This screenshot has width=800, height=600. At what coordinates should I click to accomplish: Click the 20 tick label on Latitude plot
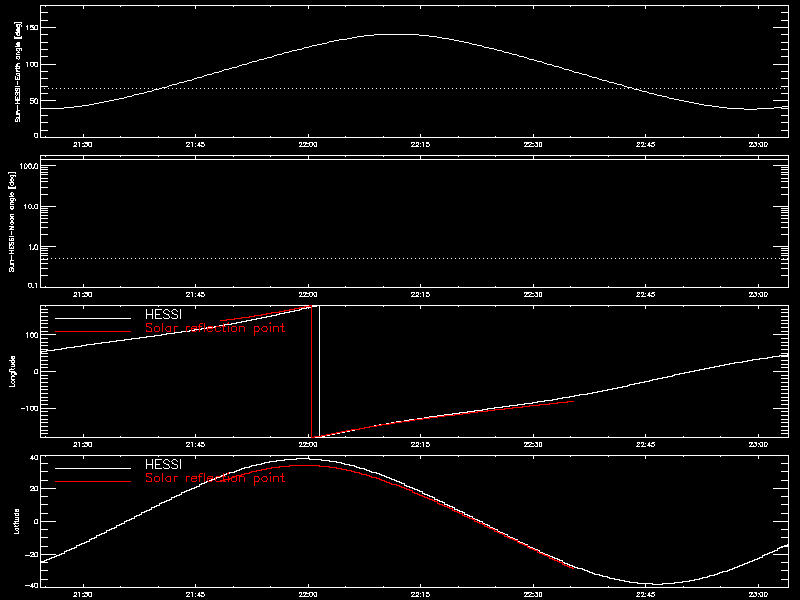click(x=34, y=489)
